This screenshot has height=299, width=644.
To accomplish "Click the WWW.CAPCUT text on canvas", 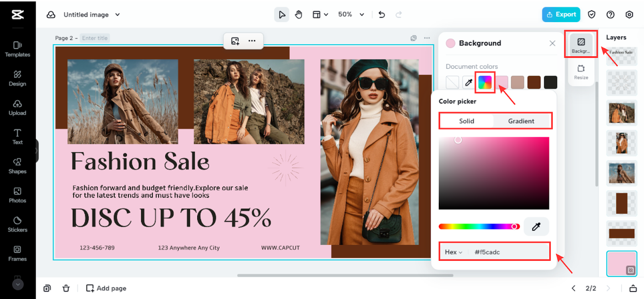I will pos(281,248).
